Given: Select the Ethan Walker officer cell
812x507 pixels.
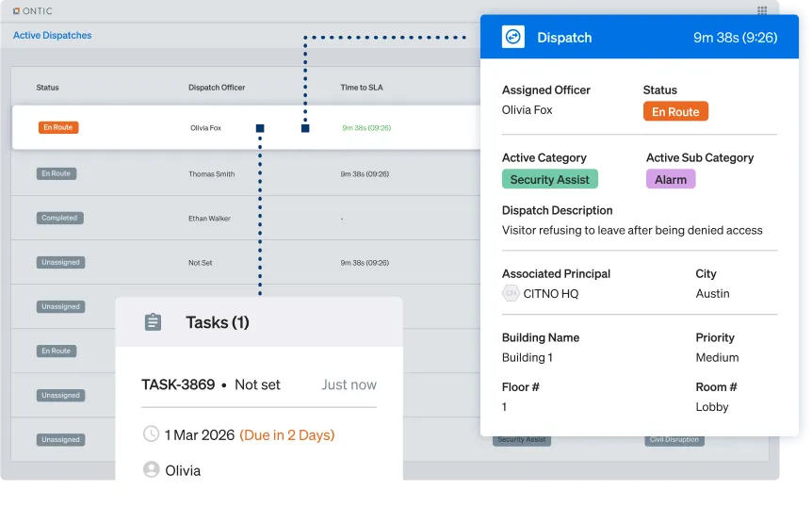Looking at the screenshot, I should (x=209, y=219).
